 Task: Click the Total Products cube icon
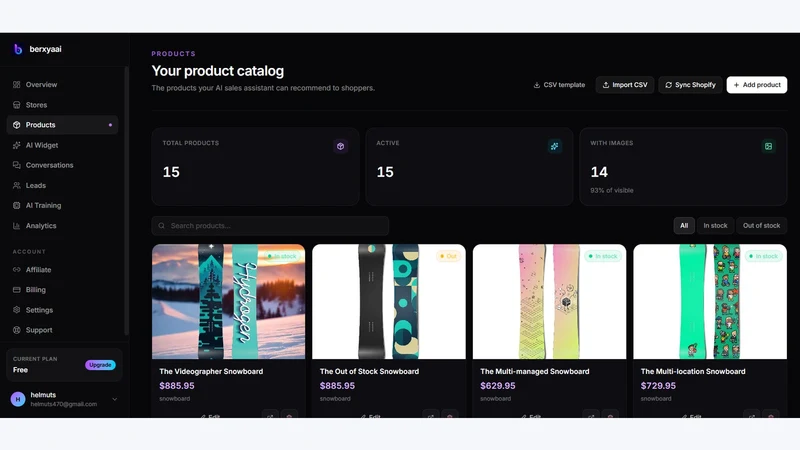[x=340, y=146]
